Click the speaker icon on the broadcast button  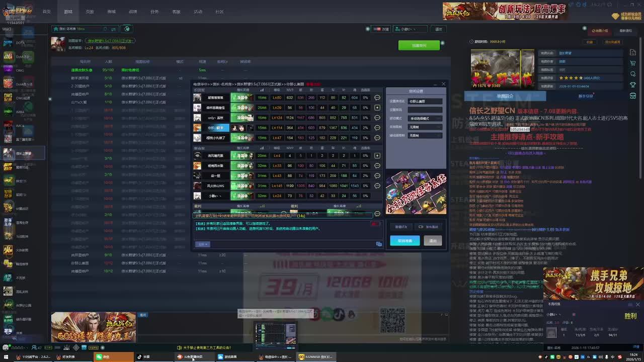pos(421,227)
